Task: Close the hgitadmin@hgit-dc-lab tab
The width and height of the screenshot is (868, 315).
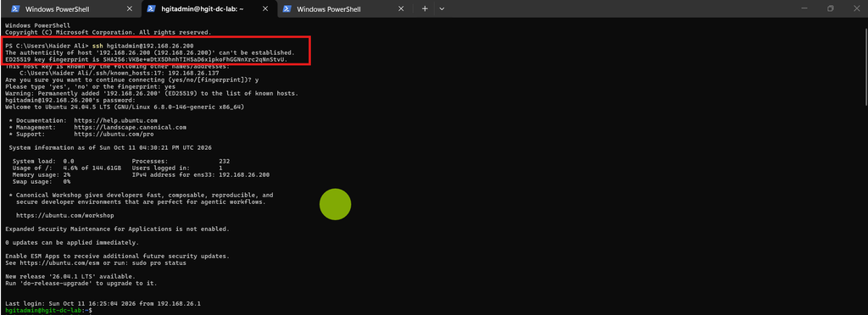Action: click(x=265, y=8)
